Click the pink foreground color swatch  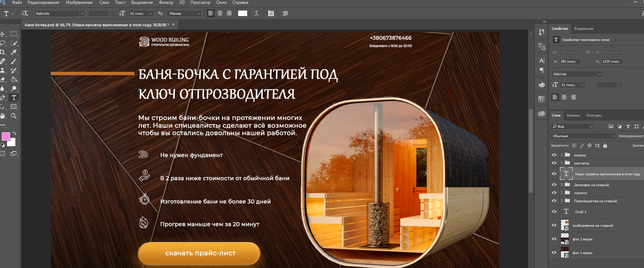pos(6,136)
